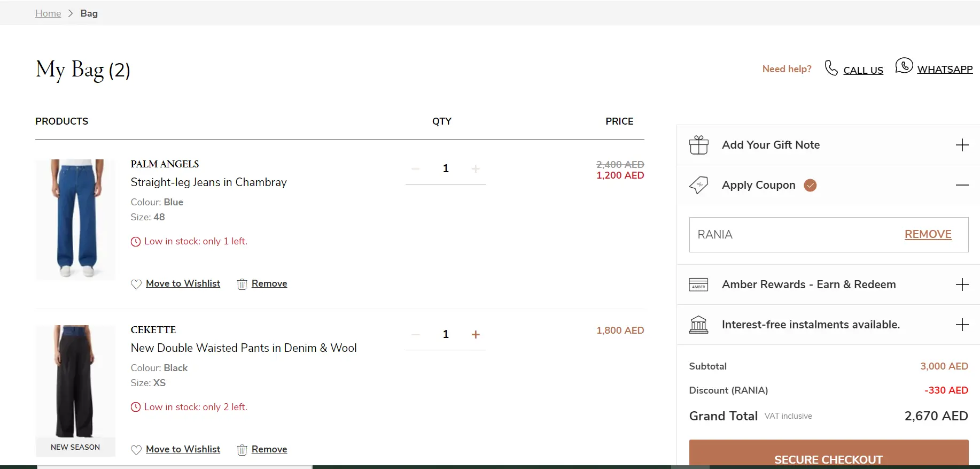Viewport: 980px width, 469px height.
Task: Click Size: 48 on the jeans
Action: [148, 217]
